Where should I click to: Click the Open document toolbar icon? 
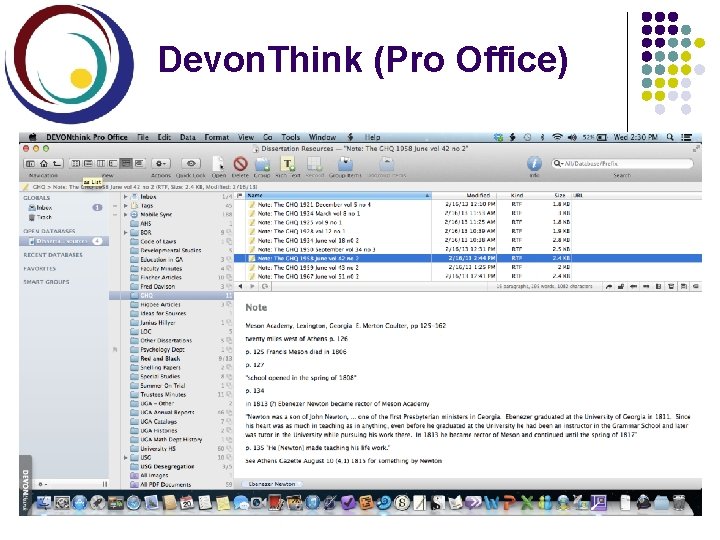(219, 163)
